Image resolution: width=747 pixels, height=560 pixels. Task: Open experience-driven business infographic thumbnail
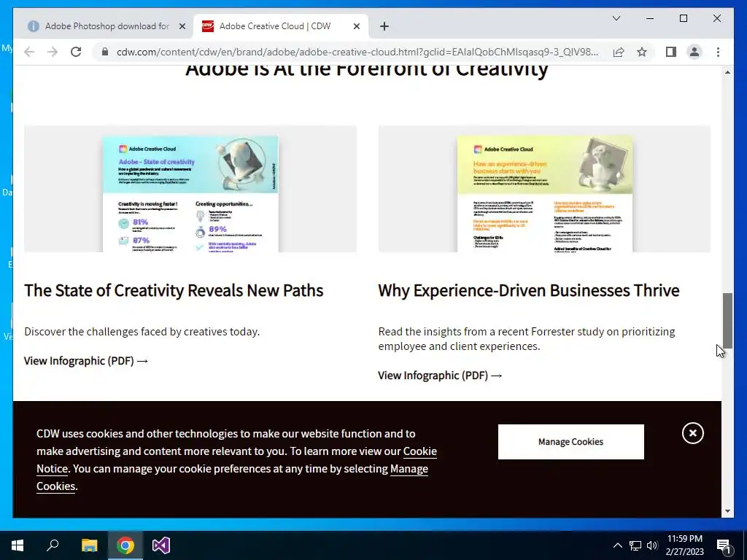pyautogui.click(x=544, y=189)
